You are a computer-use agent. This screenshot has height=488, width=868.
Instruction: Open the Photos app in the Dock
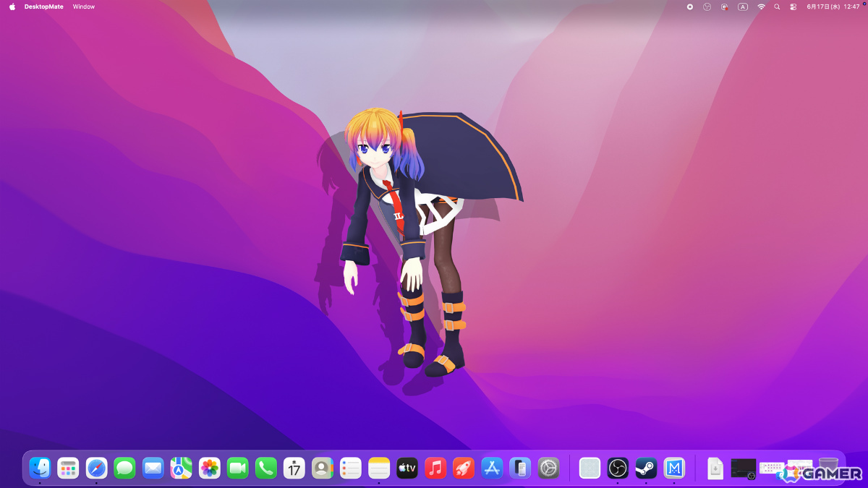pos(209,468)
